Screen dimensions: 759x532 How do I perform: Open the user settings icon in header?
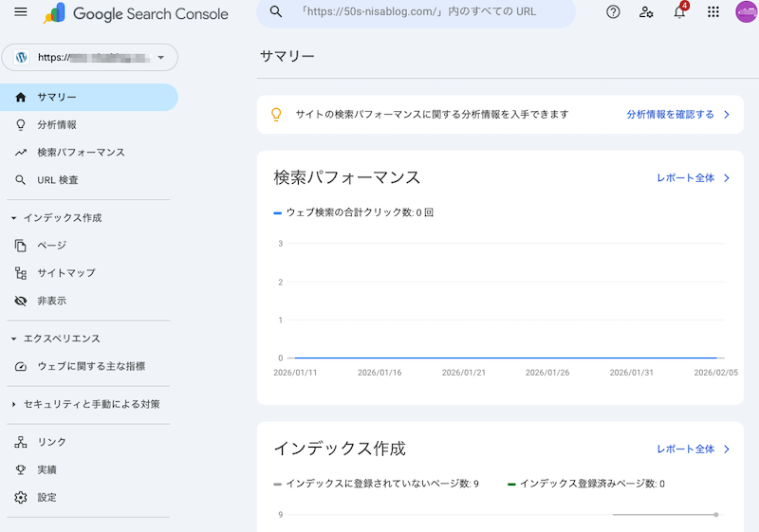[x=646, y=12]
